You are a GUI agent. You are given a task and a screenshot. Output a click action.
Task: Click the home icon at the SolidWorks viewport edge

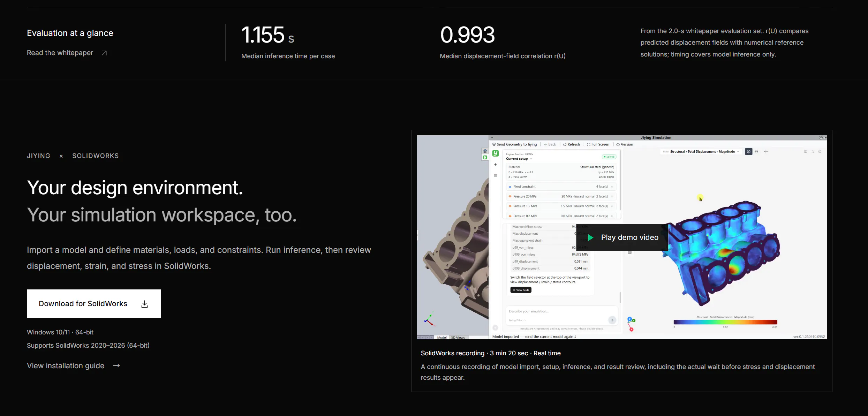485,151
